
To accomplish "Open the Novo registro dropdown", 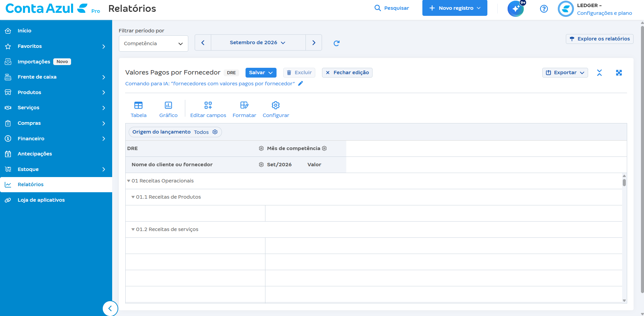I will [x=455, y=8].
